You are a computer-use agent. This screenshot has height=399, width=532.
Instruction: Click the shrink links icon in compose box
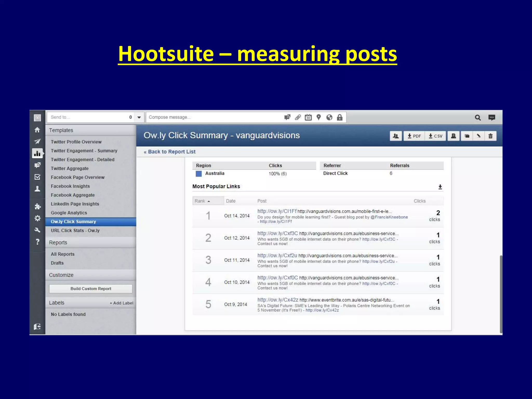(287, 117)
